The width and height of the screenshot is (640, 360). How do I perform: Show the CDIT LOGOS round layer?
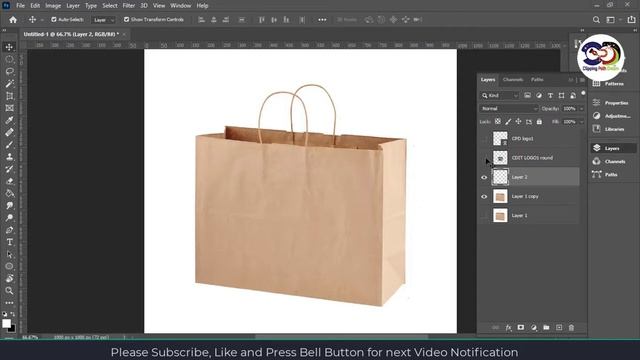(x=484, y=158)
